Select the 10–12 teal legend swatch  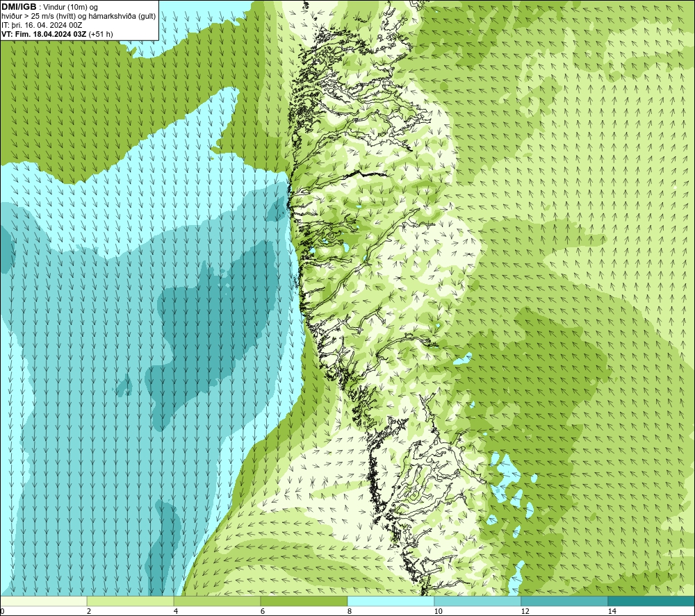477,601
